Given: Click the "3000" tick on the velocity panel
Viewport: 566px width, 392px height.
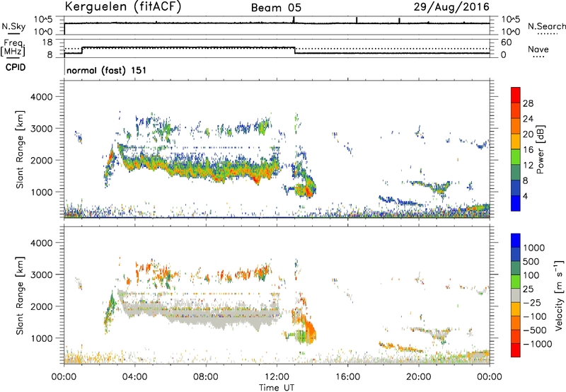Looking at the screenshot, I should [41, 275].
